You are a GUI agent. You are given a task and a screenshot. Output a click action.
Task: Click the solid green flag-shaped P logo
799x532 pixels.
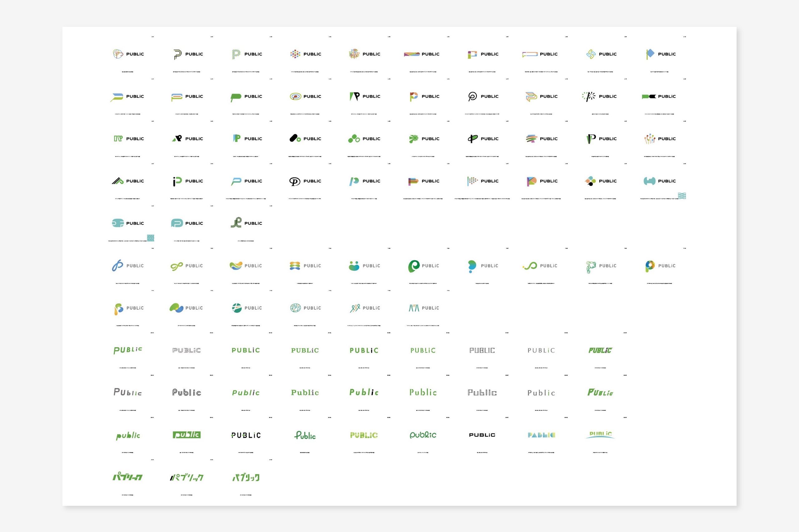coord(236,97)
